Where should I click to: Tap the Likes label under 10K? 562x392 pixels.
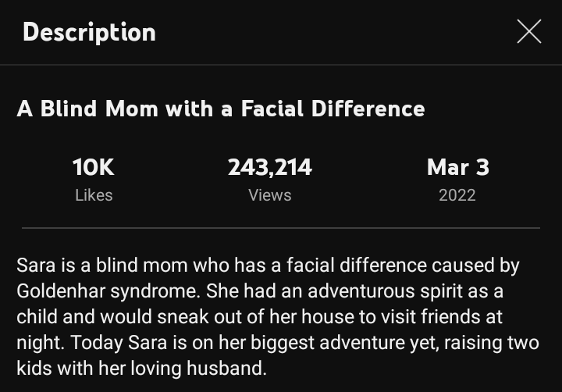[x=94, y=195]
